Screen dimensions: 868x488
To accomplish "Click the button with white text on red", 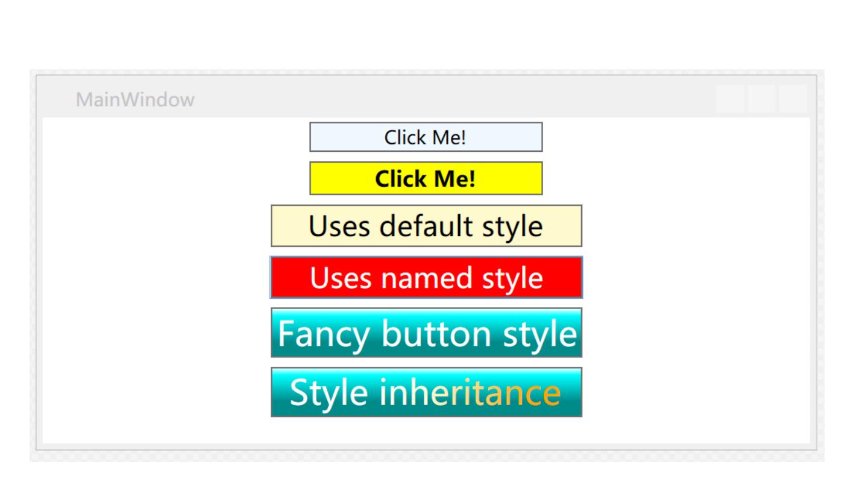I will [426, 277].
